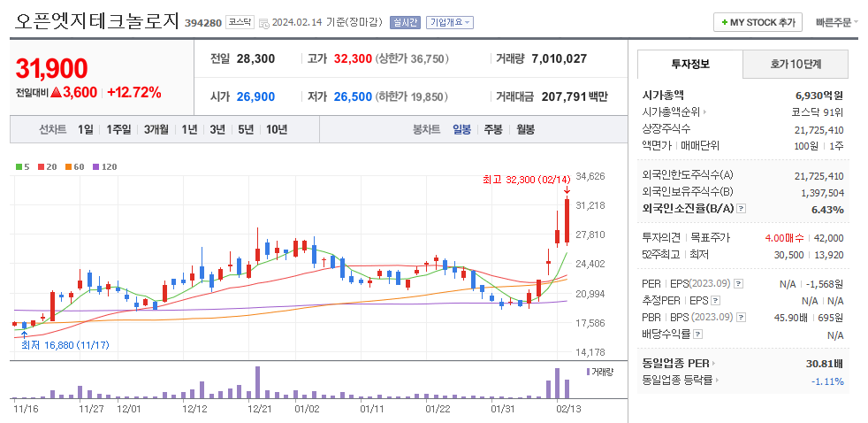Click help icon next to 배당수익률
Viewport: 868px width, 423px height.
click(698, 335)
